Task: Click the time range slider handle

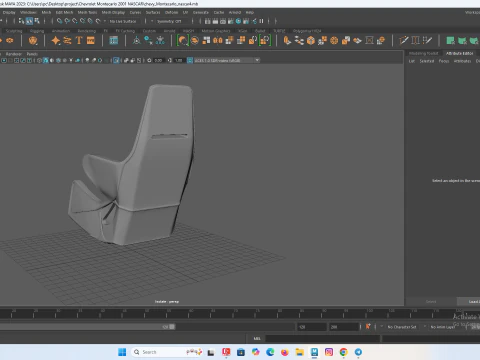Action: point(172,327)
